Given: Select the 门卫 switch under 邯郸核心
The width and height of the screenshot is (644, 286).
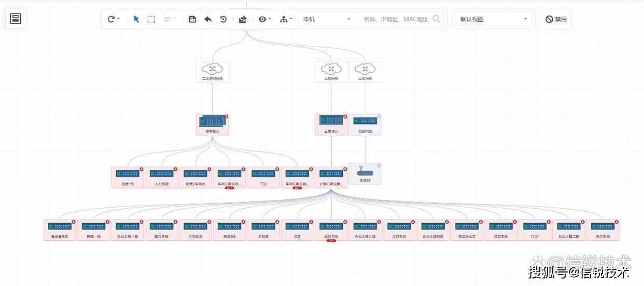Looking at the screenshot, I should pos(263,177).
